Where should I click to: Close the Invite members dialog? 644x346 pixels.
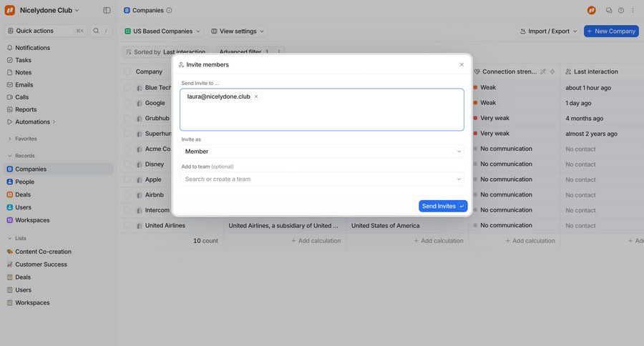[462, 65]
